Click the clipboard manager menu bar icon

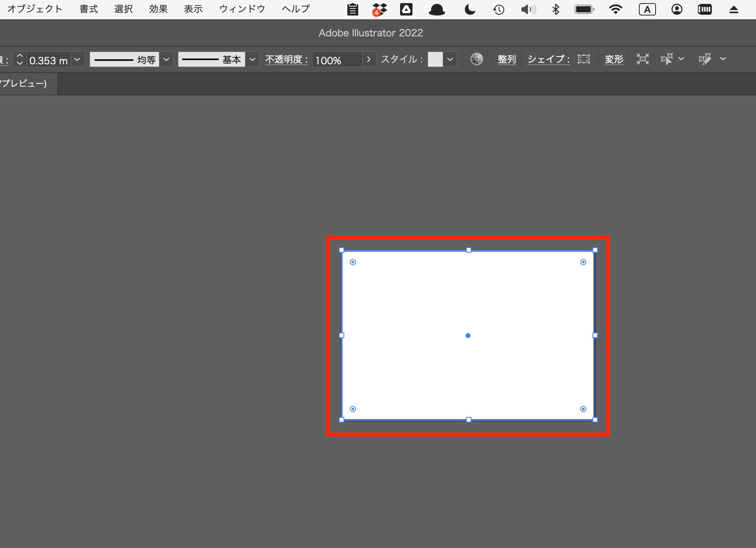tap(352, 9)
